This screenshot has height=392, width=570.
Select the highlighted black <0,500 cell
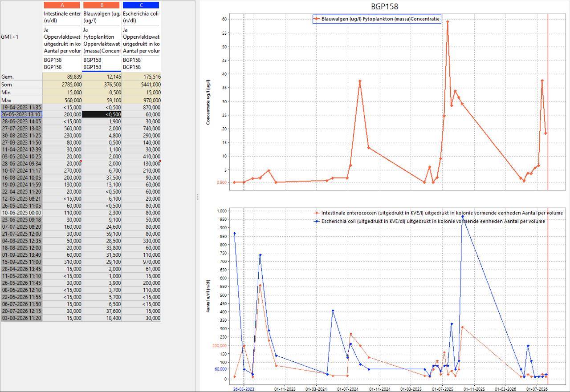[x=102, y=114]
